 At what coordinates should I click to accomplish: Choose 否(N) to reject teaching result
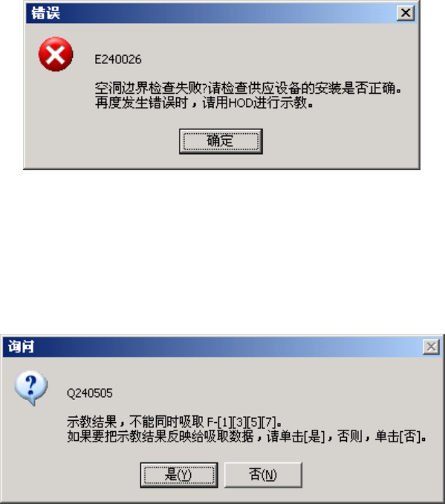point(263,475)
